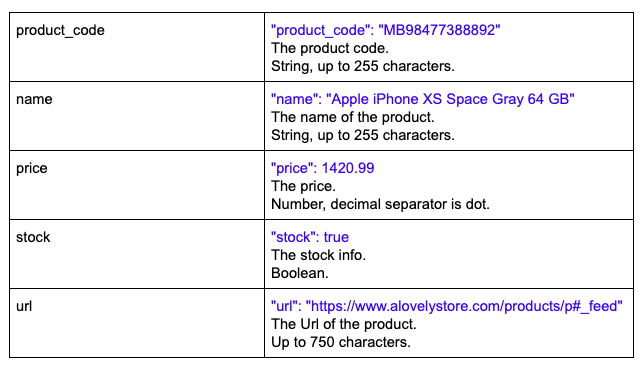Click "The Url of the product." text

click(x=343, y=324)
